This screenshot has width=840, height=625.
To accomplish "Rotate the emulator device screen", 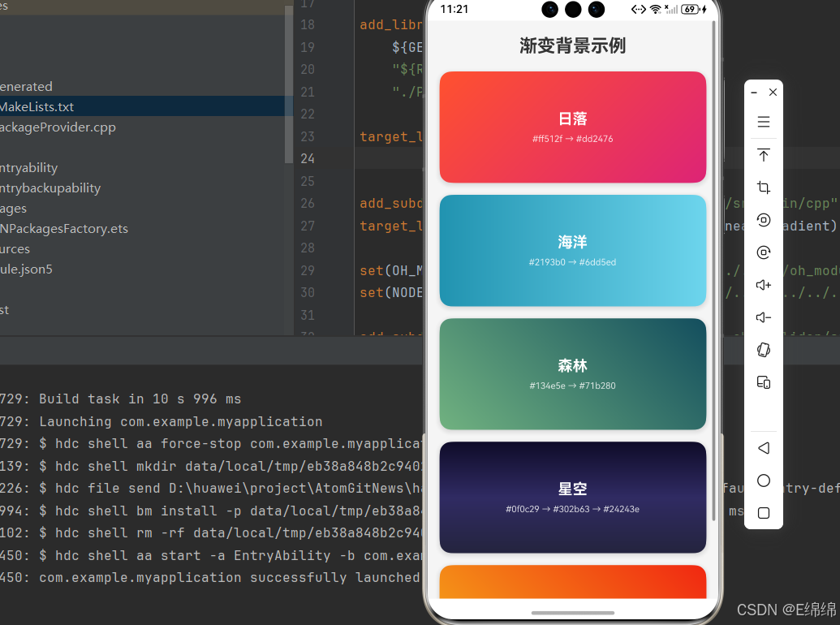I will coord(764,350).
